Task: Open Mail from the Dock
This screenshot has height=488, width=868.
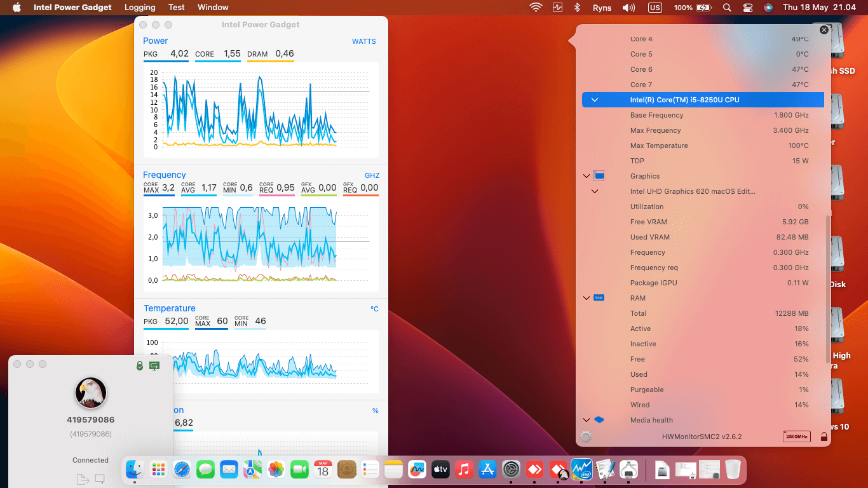Action: [229, 470]
